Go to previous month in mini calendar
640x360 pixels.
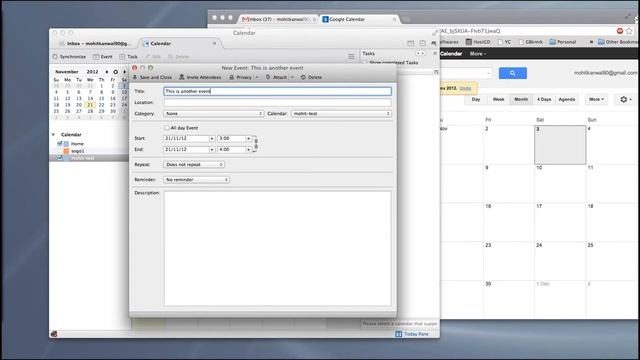[107, 72]
